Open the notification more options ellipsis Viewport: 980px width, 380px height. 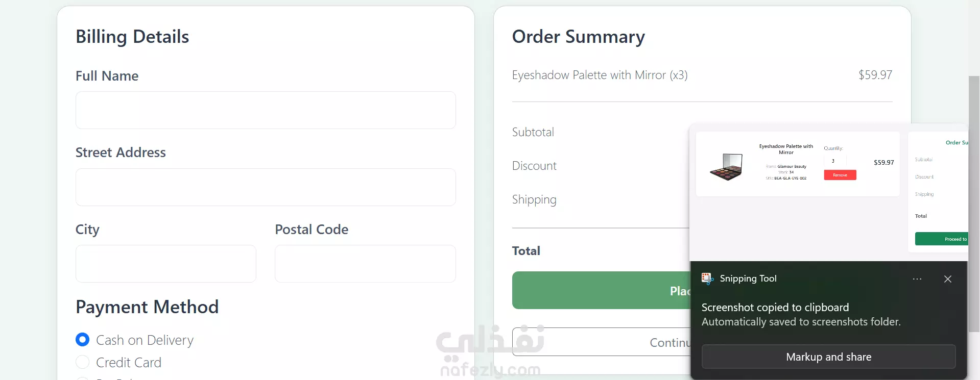click(917, 279)
